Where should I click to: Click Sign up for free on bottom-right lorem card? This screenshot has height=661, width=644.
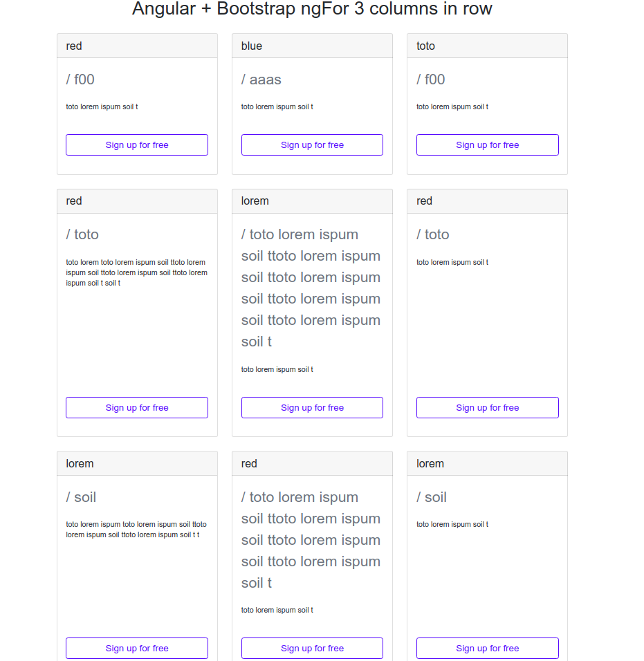[x=487, y=648]
